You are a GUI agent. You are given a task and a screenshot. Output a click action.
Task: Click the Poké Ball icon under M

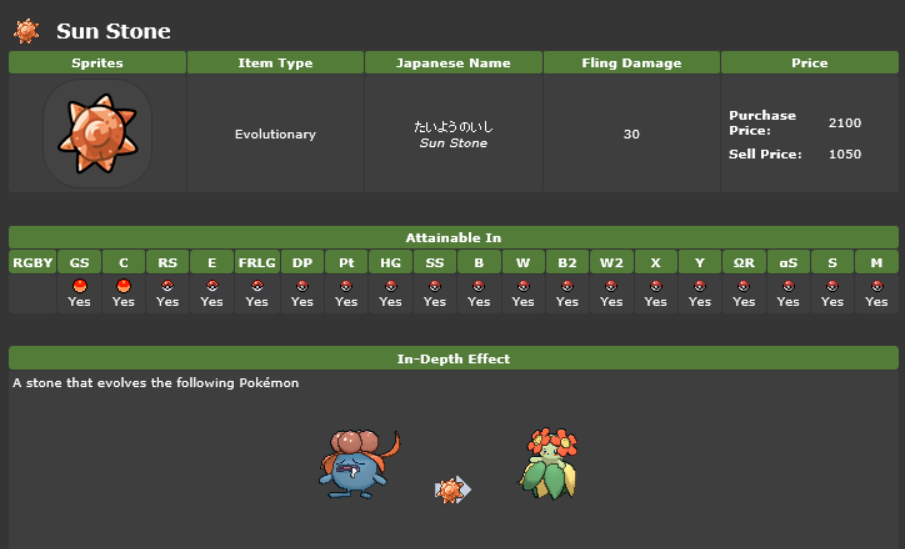877,286
